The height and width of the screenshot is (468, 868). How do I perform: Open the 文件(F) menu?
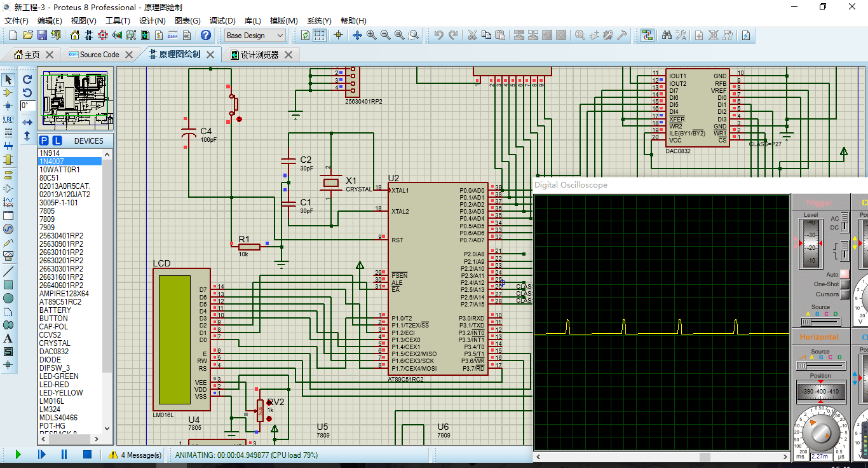[x=17, y=21]
